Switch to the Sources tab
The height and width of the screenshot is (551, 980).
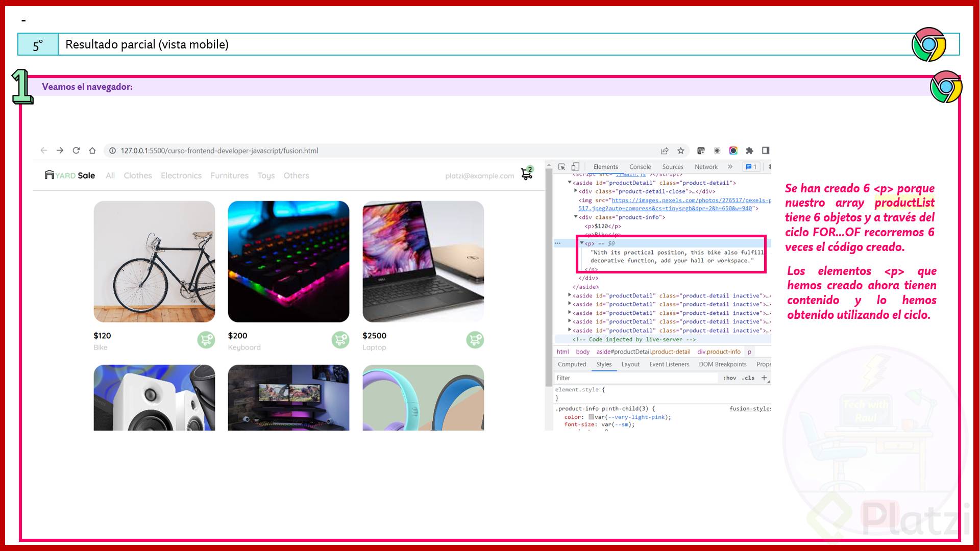tap(673, 167)
